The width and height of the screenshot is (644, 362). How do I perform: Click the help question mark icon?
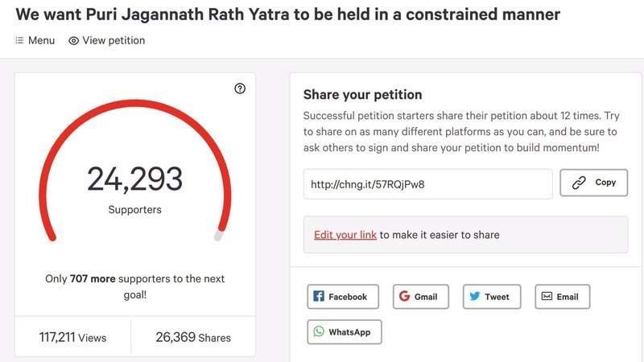[240, 88]
